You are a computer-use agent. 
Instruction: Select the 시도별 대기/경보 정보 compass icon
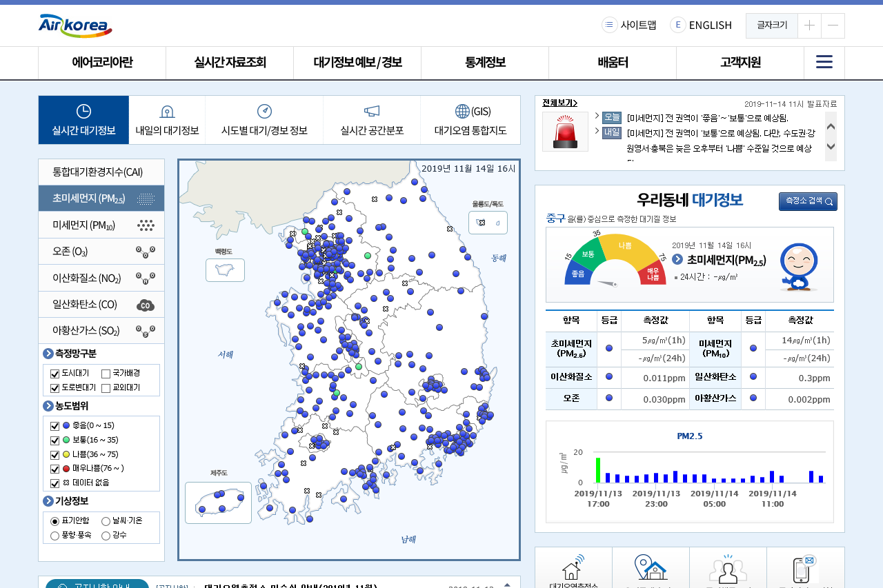(x=264, y=111)
